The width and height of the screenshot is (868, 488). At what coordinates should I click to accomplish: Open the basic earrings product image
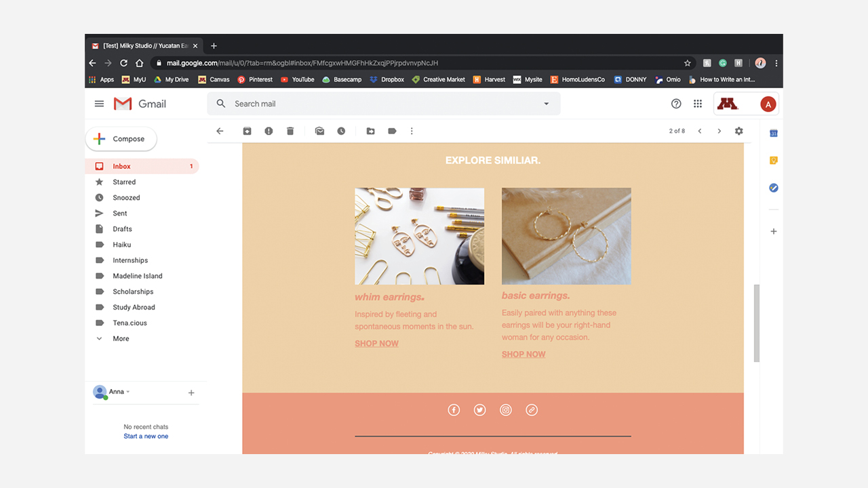click(566, 237)
